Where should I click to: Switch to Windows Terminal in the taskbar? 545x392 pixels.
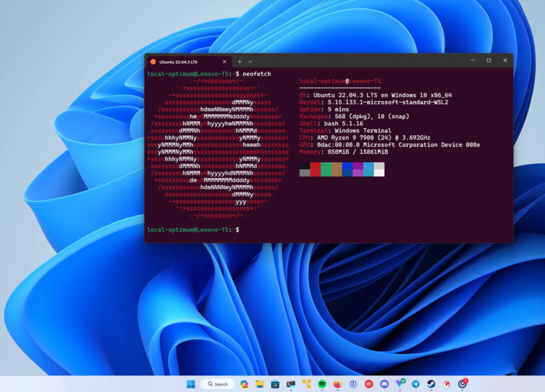click(291, 384)
